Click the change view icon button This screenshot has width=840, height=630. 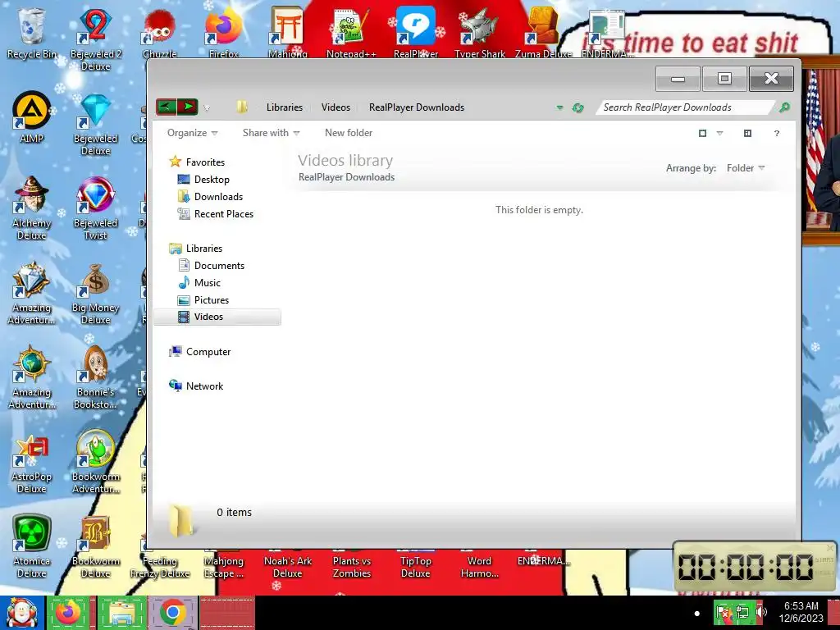(702, 134)
